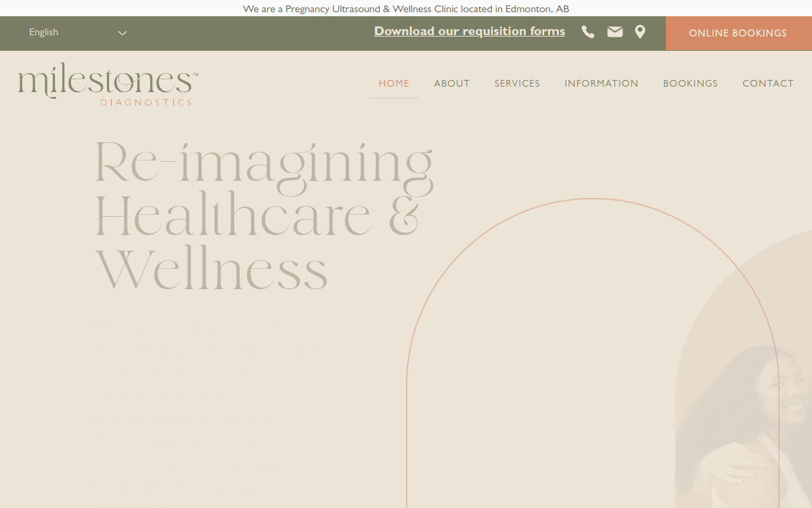Click the Pregnancy Ultrasound clinic announcement text

[x=406, y=9]
